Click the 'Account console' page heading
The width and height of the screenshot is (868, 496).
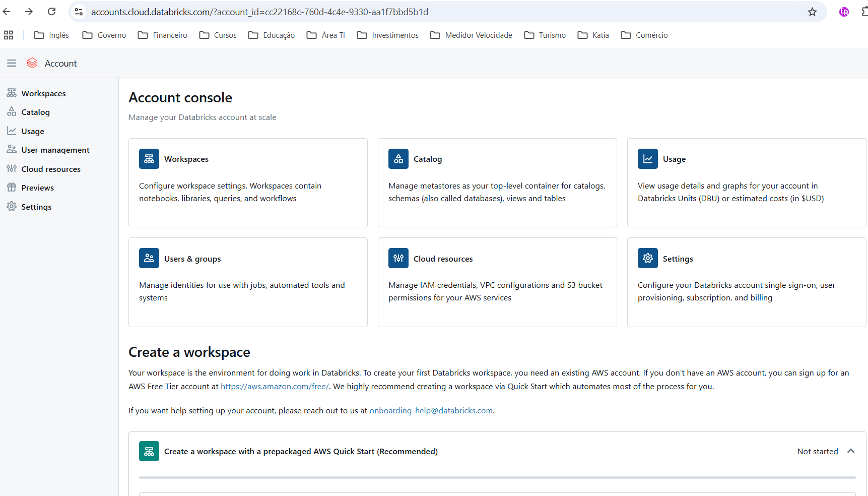pos(180,97)
